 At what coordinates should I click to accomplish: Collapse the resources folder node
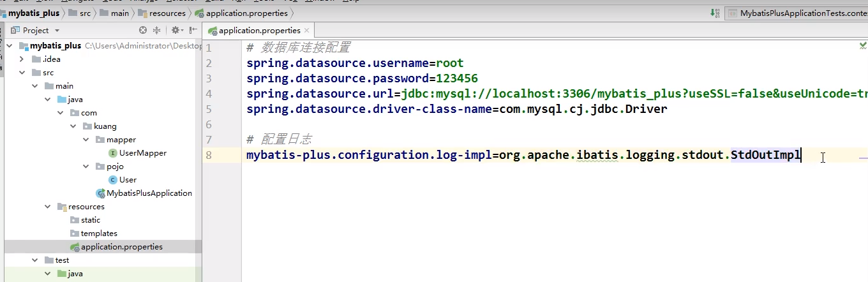48,207
